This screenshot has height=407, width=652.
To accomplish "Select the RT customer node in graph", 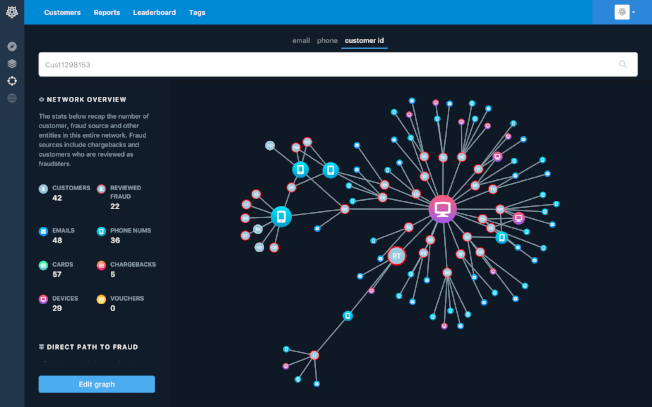I will pyautogui.click(x=396, y=256).
